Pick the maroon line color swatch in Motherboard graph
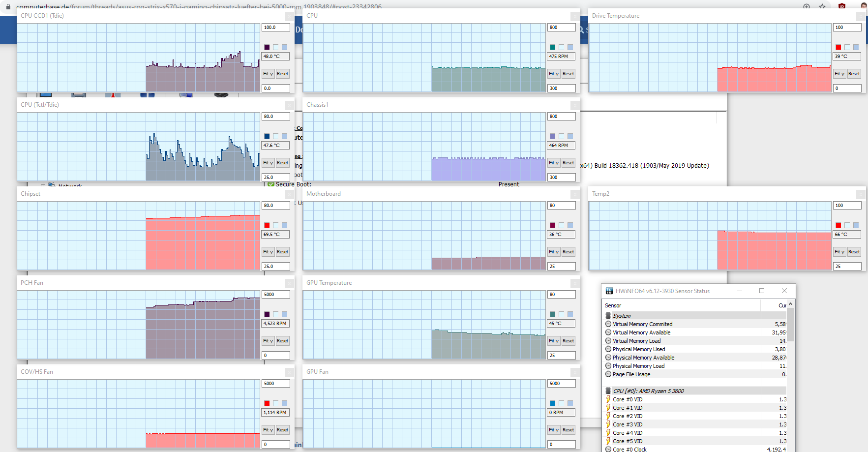868x452 pixels. pos(553,225)
